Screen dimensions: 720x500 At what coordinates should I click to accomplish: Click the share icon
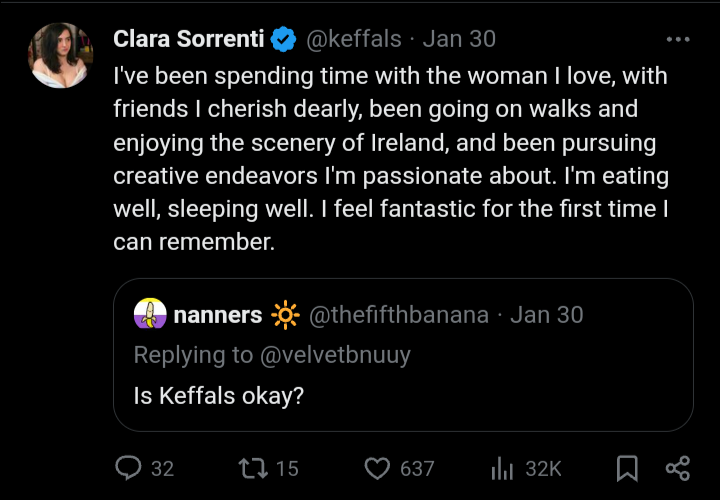pyautogui.click(x=677, y=468)
